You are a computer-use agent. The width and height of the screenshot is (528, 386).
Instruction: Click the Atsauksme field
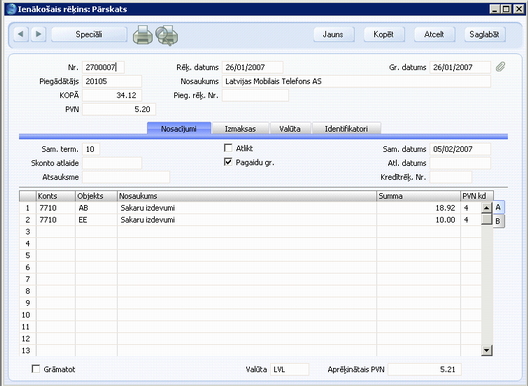[x=126, y=177]
